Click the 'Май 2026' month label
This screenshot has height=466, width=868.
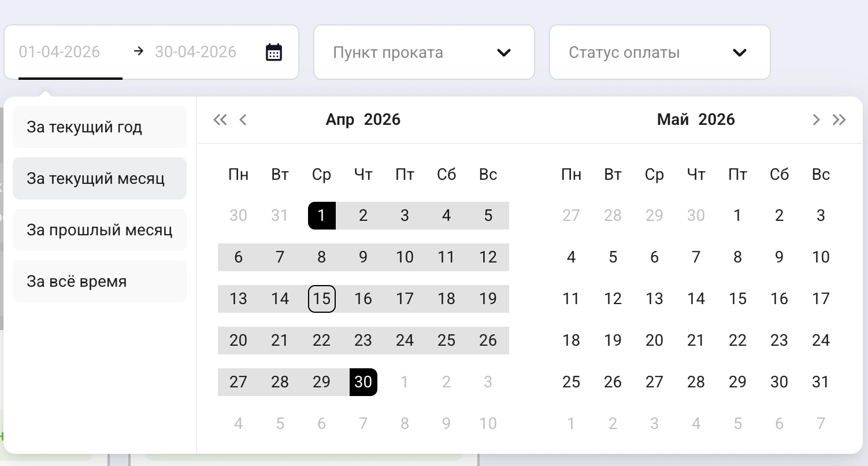pos(696,120)
